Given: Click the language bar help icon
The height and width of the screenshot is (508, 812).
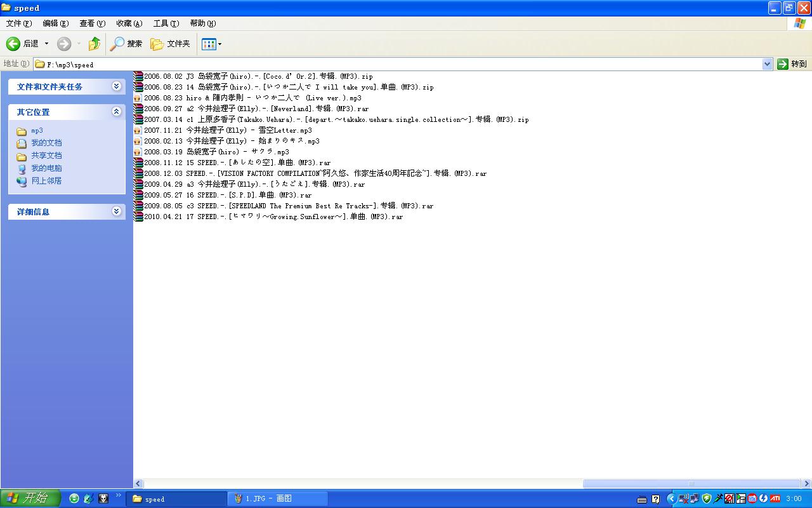Looking at the screenshot, I should (x=656, y=499).
